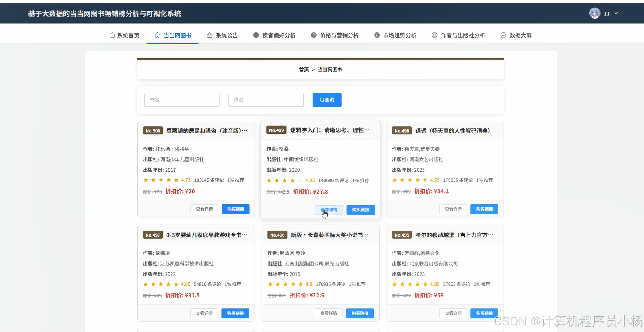The height and width of the screenshot is (332, 644).
Task: Click the discount price ¥20
Action: pyautogui.click(x=180, y=191)
